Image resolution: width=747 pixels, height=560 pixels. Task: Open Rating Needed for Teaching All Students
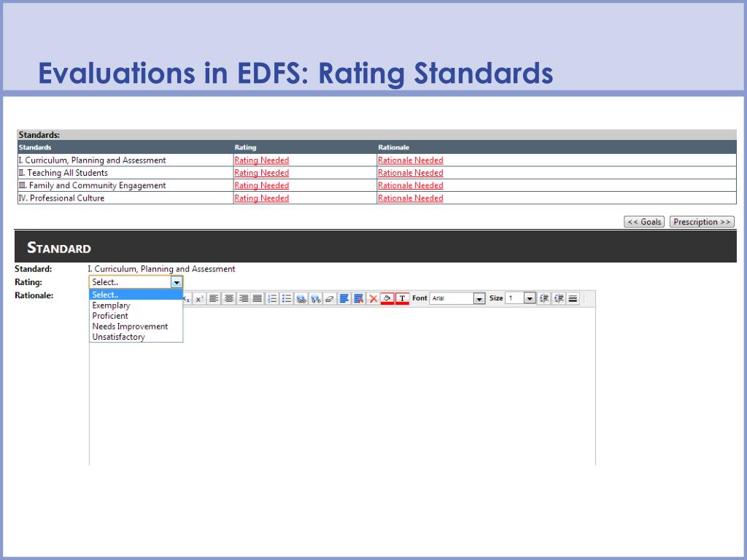tap(262, 173)
